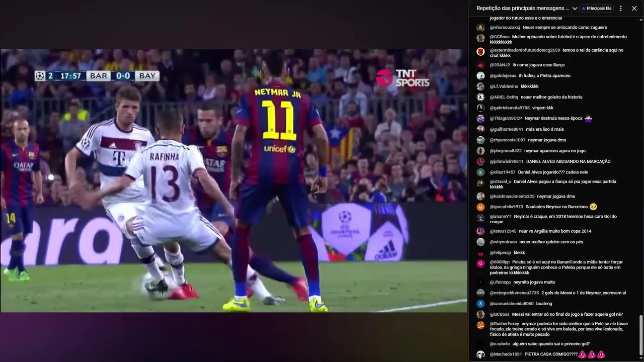The height and width of the screenshot is (362, 644).
Task: Click avatar of @Lf.Valdevino
Action: coord(480,86)
